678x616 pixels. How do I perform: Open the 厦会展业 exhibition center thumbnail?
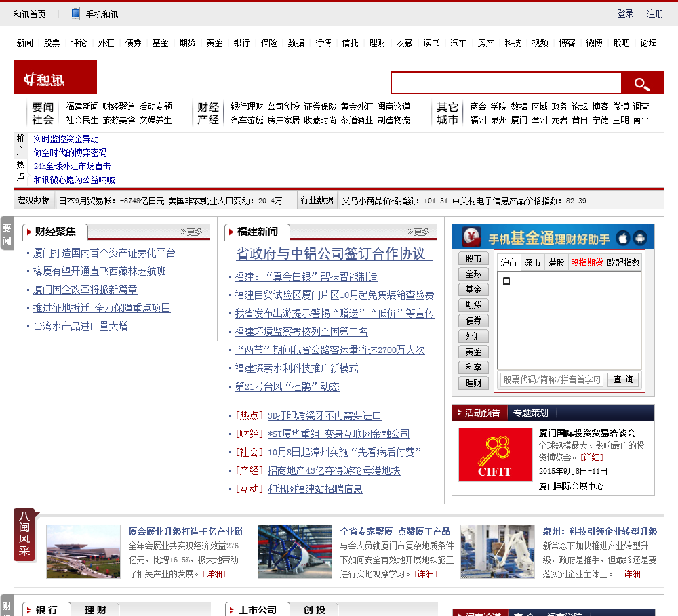pos(83,552)
